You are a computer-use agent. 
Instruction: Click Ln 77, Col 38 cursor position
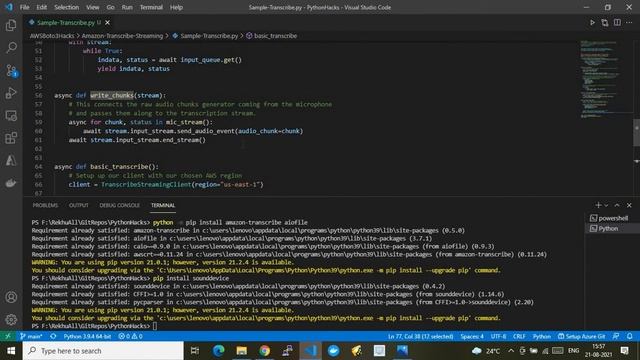pos(420,336)
